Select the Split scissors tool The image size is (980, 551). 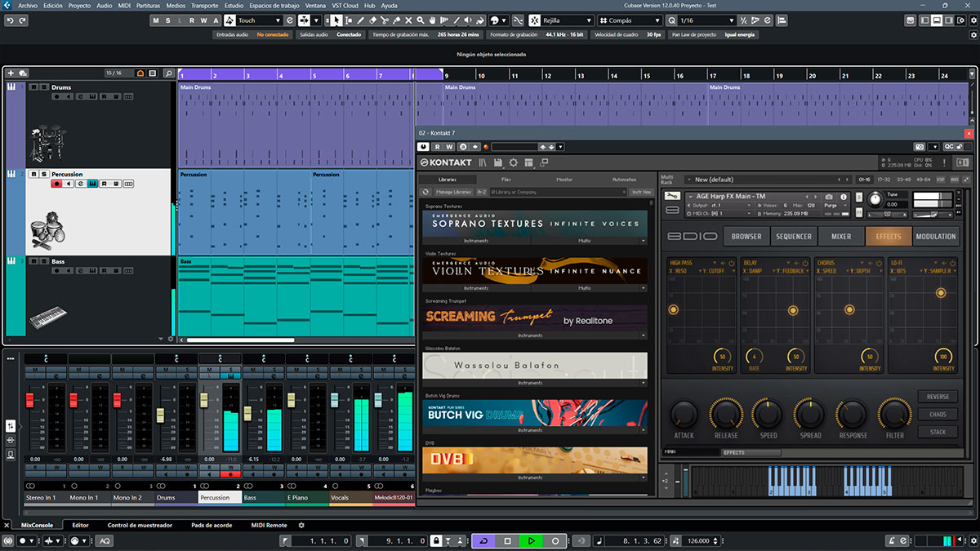385,20
